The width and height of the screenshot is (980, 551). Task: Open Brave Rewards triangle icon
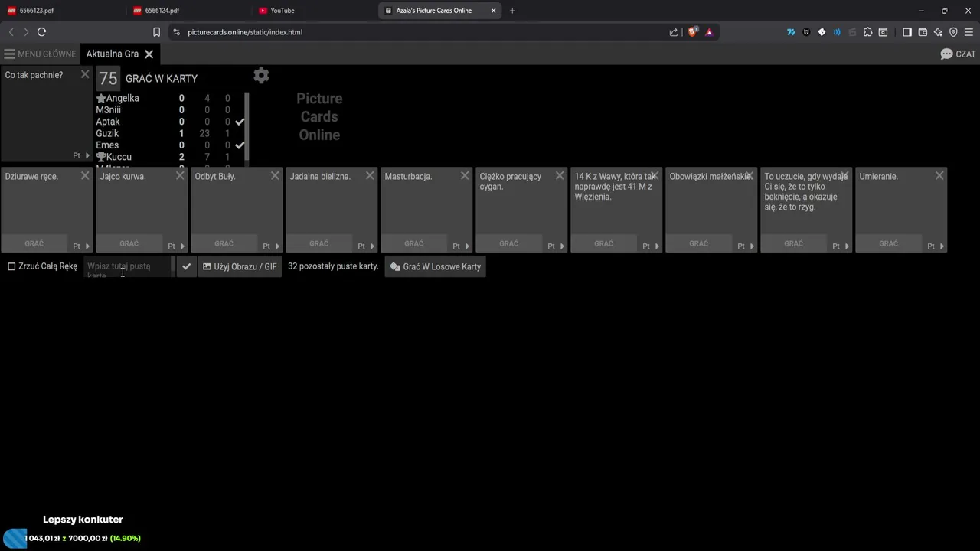(x=709, y=32)
